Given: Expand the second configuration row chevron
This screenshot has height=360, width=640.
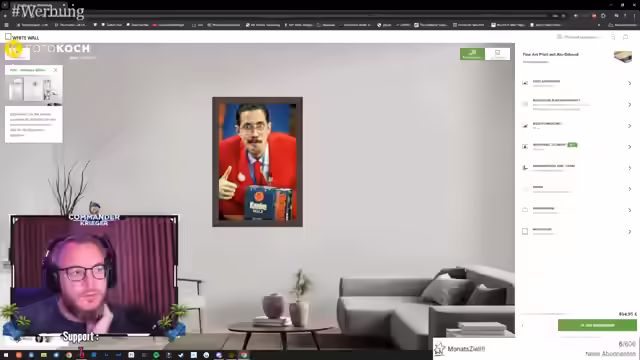Looking at the screenshot, I should coord(630,104).
